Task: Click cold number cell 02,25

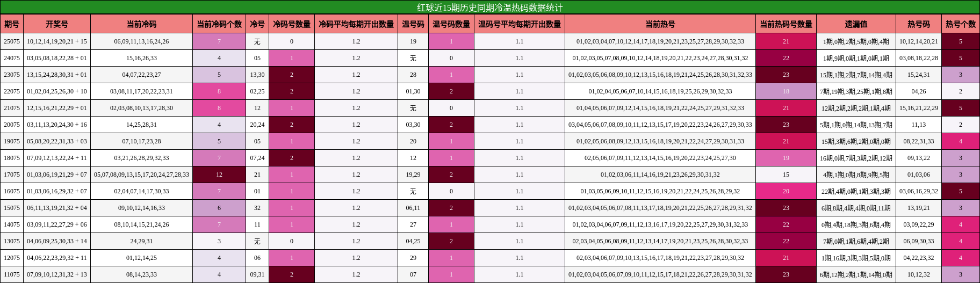Action: click(257, 91)
